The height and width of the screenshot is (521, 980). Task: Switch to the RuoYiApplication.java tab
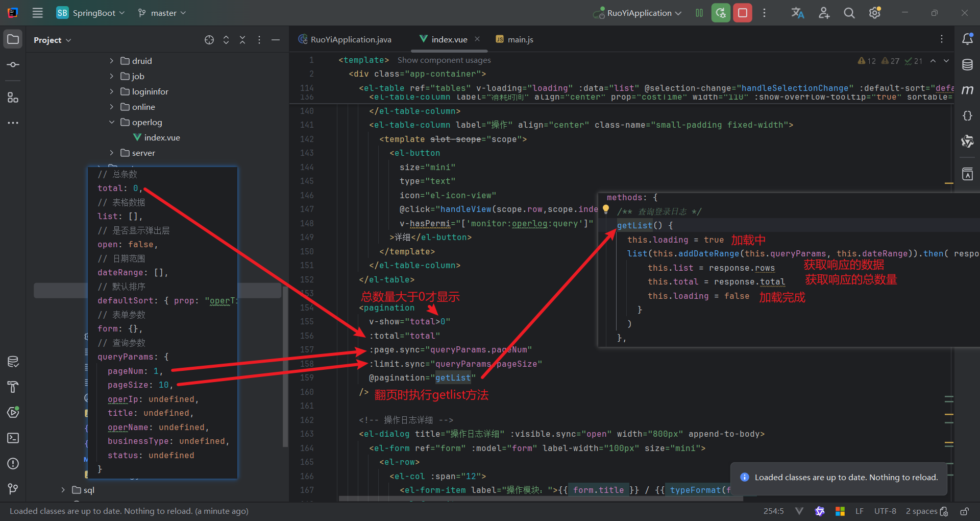coord(346,39)
